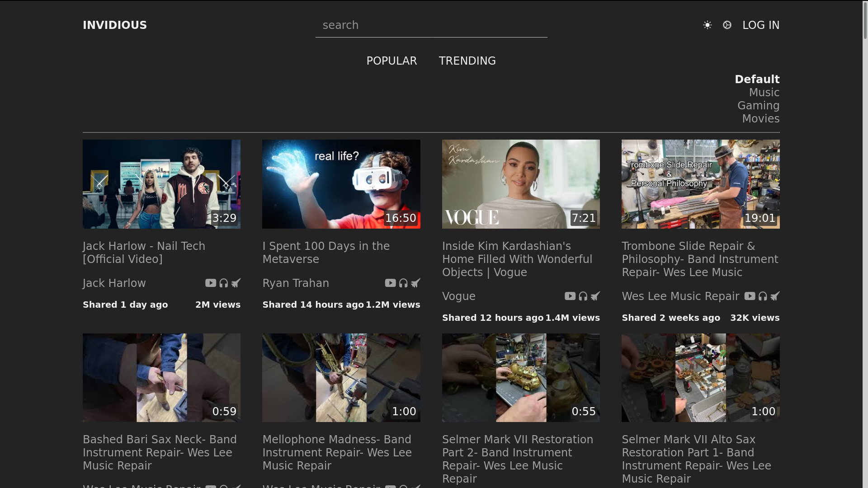Screen dimensions: 868x488
Task: Switch to the Trending feed
Action: pos(467,61)
